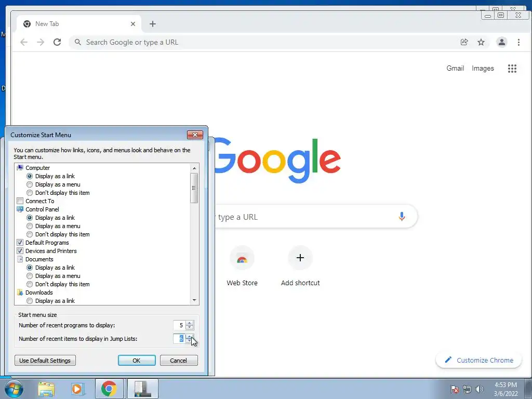Click the Documents item in list
Image resolution: width=532 pixels, height=399 pixels.
[39, 259]
